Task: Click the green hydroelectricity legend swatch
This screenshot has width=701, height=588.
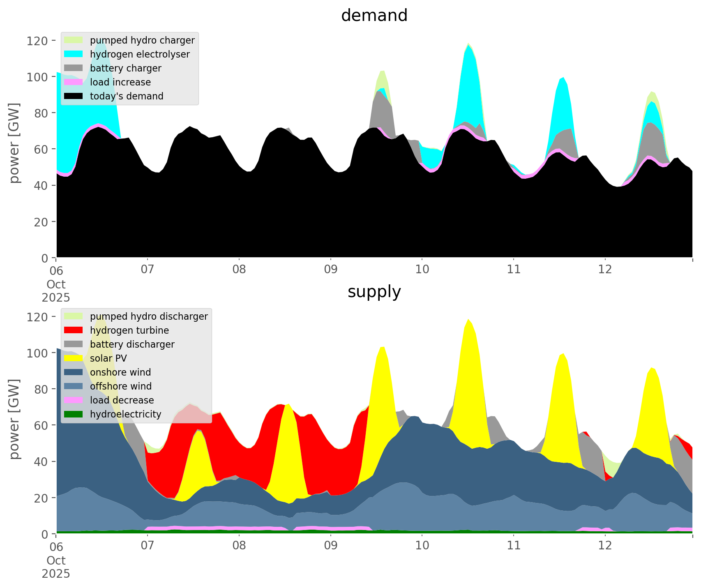Action: click(x=74, y=414)
